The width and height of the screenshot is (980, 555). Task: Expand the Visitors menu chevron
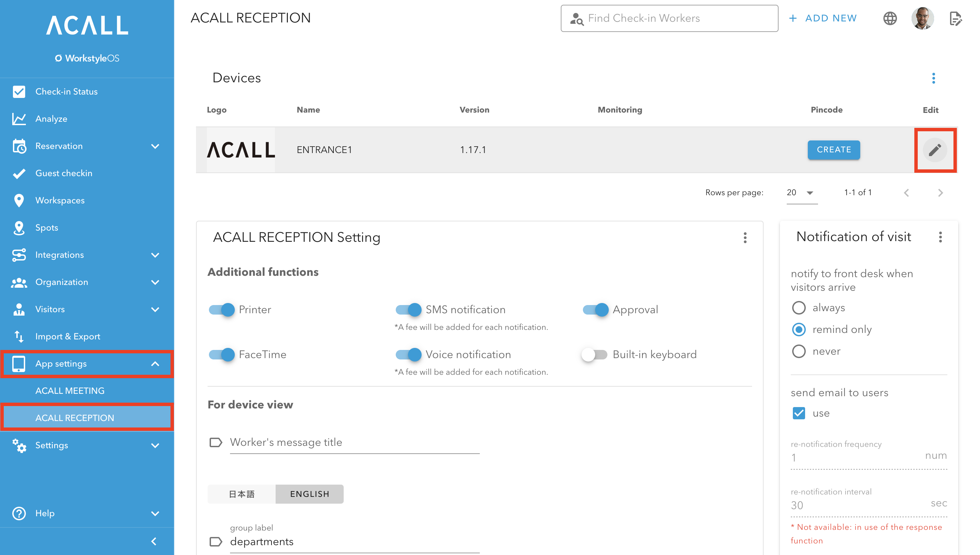tap(155, 309)
